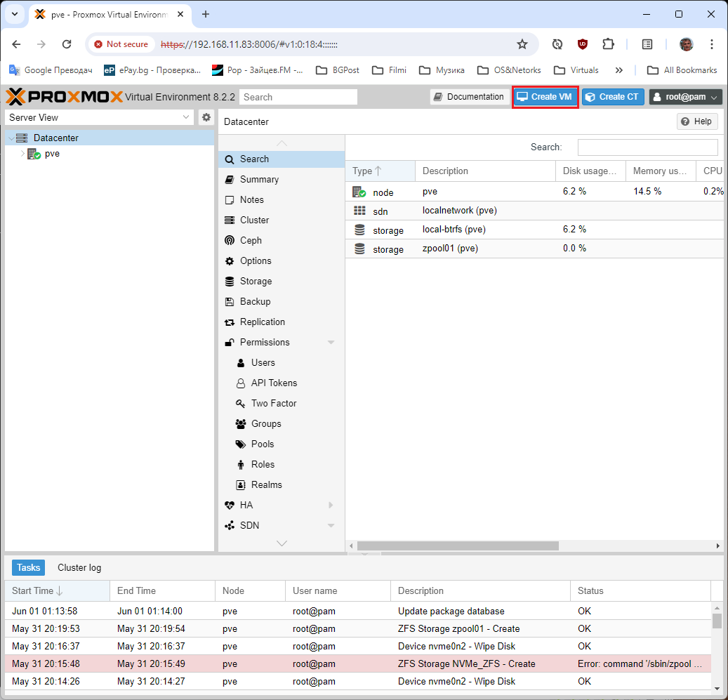Open the Google Преводач bookmark
This screenshot has height=700, width=728.
click(x=51, y=70)
